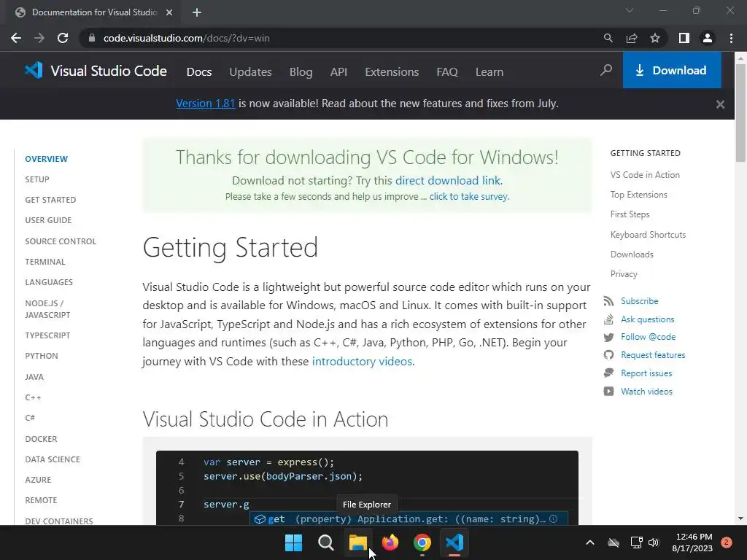Open the site search magnifier icon
Screen dimensions: 747x560
click(606, 71)
